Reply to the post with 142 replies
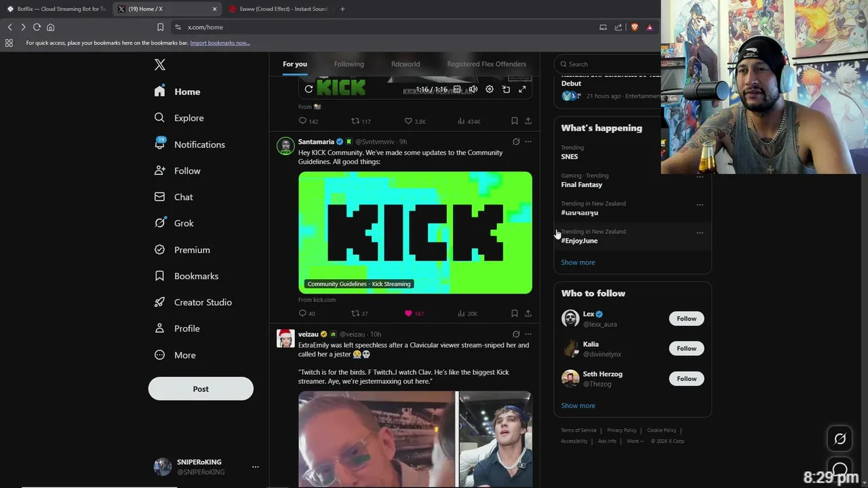The width and height of the screenshot is (868, 488). (309, 121)
